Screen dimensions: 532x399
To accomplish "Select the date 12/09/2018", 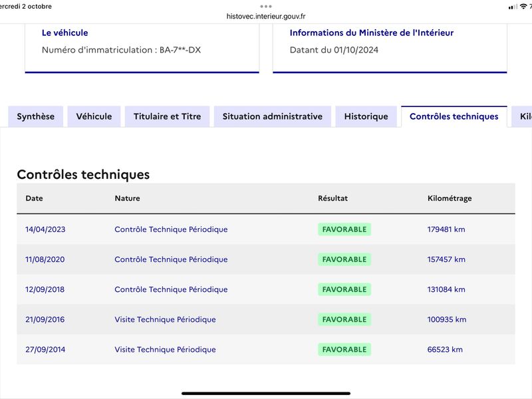I will [45, 289].
